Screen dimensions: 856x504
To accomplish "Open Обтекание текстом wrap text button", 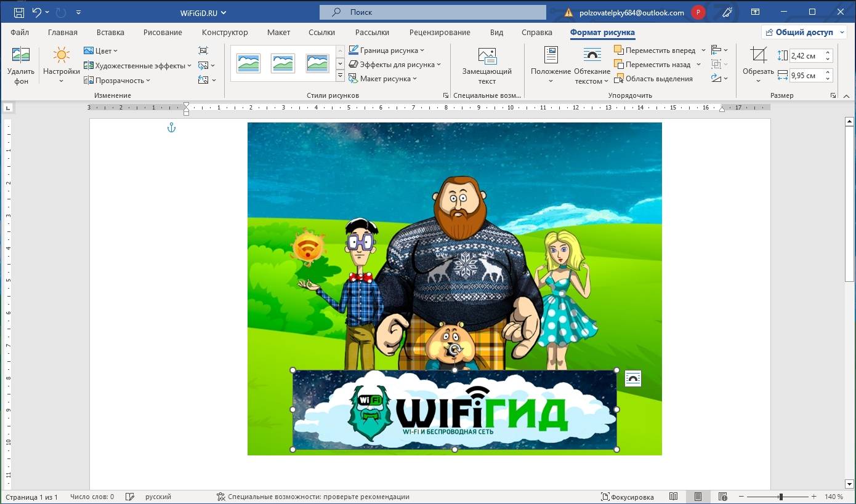I will point(592,66).
